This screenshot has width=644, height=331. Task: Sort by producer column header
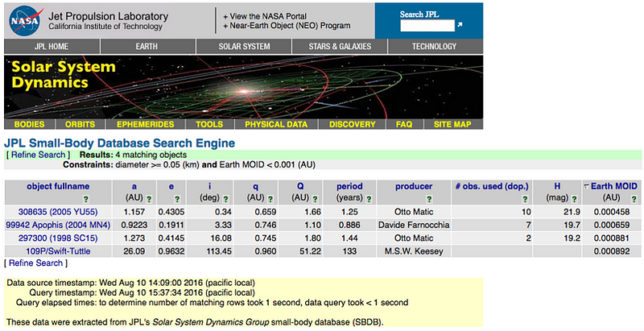click(x=414, y=187)
